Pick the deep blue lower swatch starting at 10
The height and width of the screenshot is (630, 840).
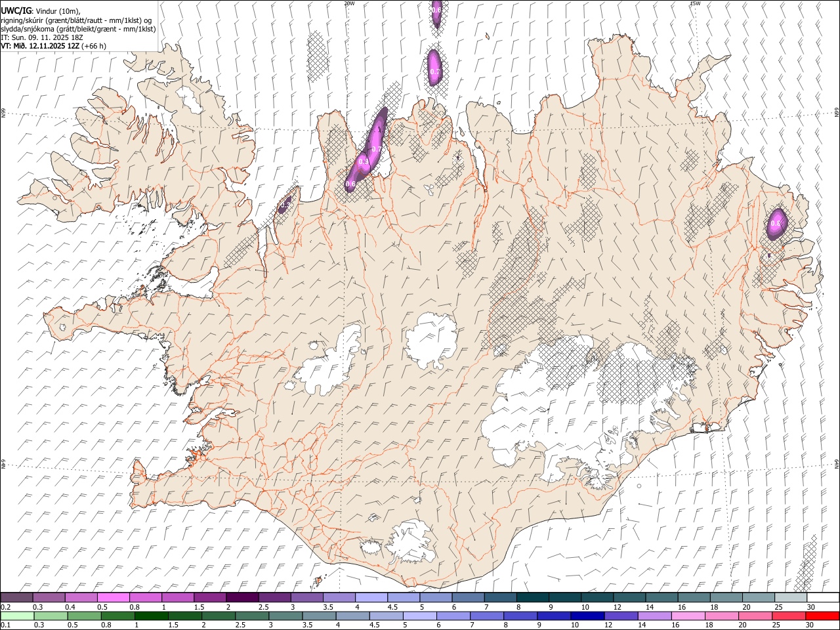587,616
